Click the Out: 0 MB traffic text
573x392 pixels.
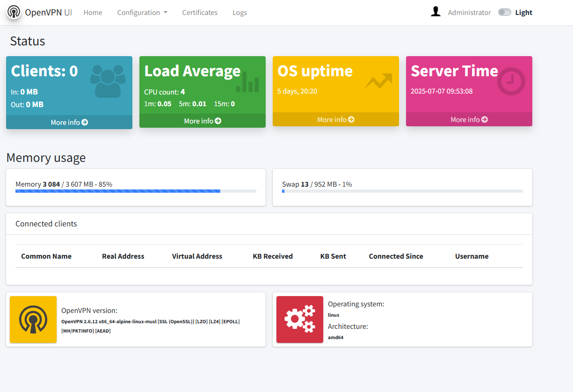tap(27, 105)
